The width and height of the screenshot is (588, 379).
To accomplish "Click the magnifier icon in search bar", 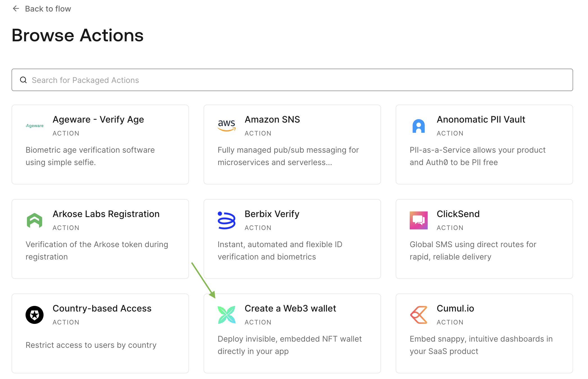I will [24, 80].
